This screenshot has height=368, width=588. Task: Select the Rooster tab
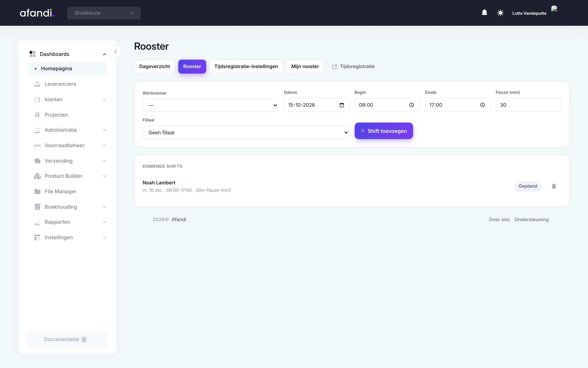tap(192, 66)
